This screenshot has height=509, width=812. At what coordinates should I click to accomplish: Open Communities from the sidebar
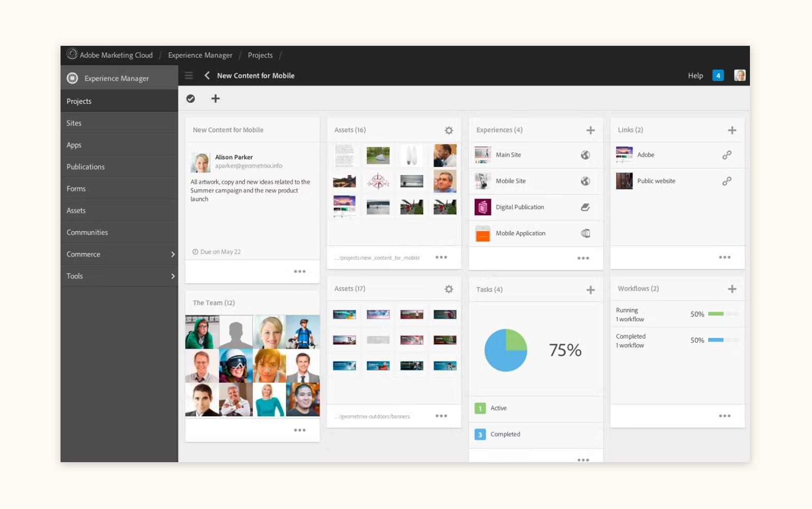pos(87,233)
